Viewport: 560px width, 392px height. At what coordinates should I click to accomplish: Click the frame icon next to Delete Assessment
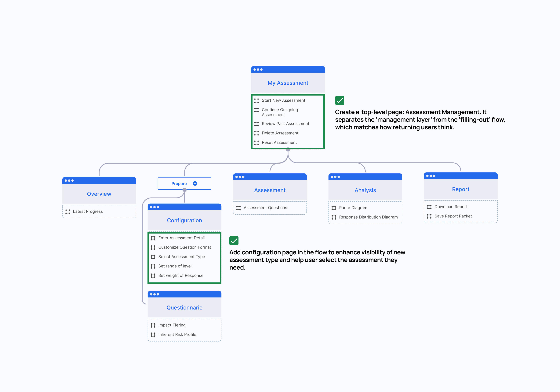click(256, 133)
